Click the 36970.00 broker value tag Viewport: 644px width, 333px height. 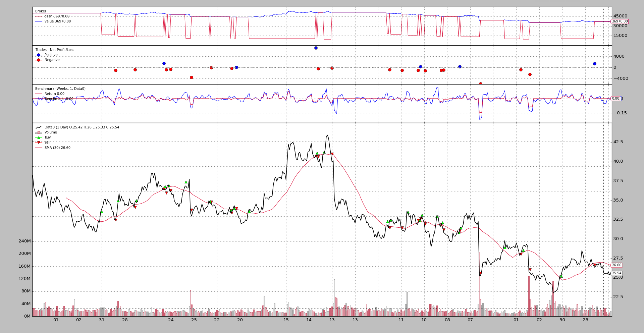[620, 21]
